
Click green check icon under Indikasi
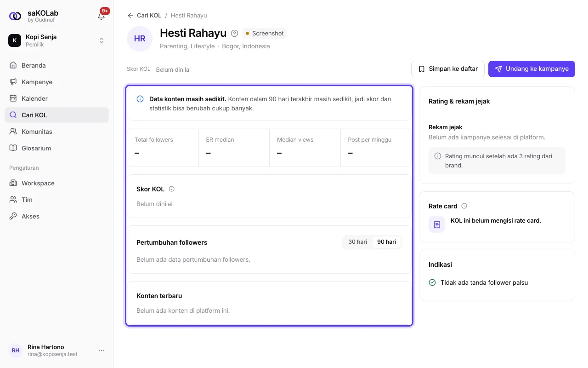point(432,282)
